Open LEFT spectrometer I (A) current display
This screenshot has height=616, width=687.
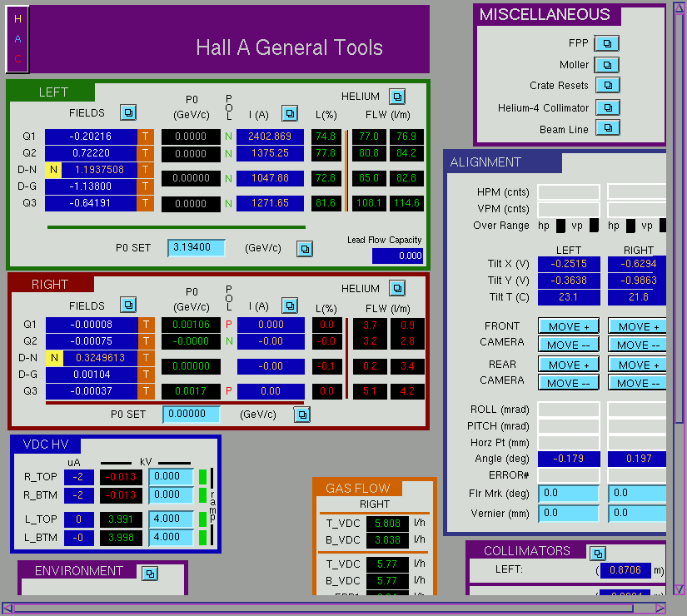point(290,114)
